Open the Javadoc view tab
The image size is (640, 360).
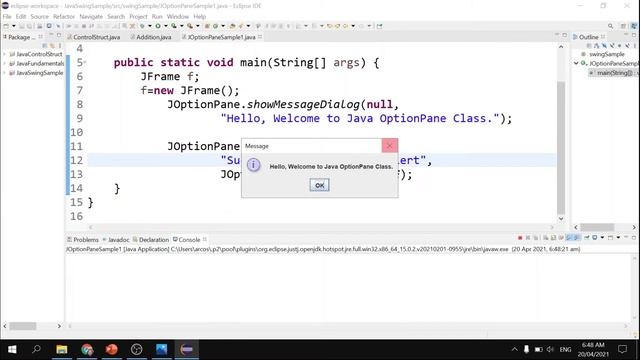click(116, 240)
